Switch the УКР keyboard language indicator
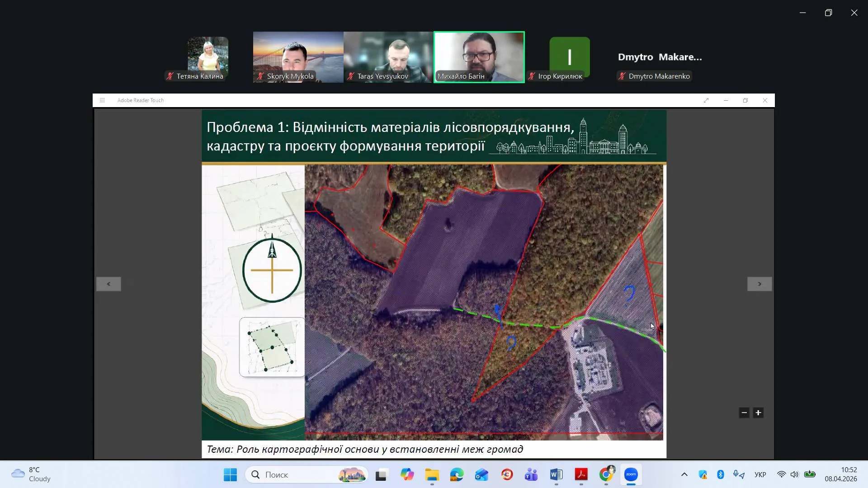868x488 pixels. (760, 474)
